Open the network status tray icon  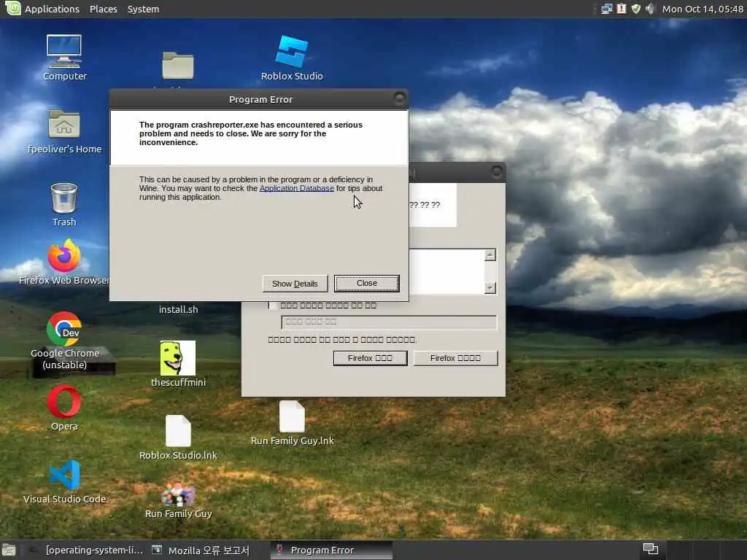click(606, 9)
